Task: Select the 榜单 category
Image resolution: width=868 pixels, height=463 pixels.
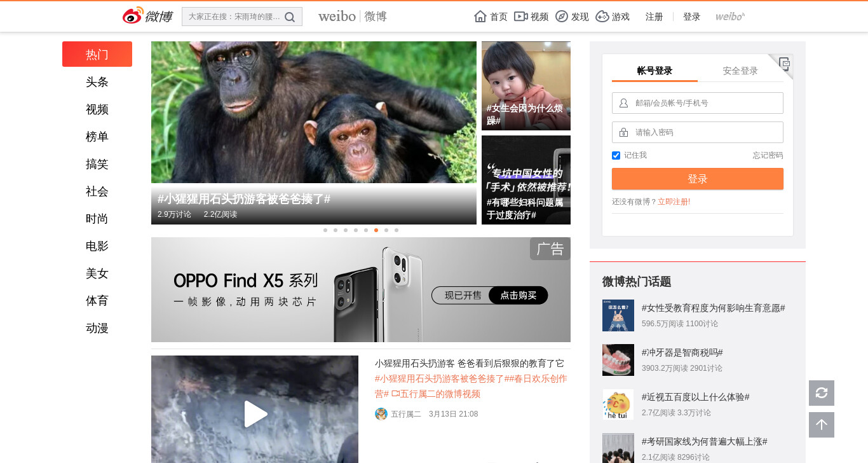Action: click(97, 137)
